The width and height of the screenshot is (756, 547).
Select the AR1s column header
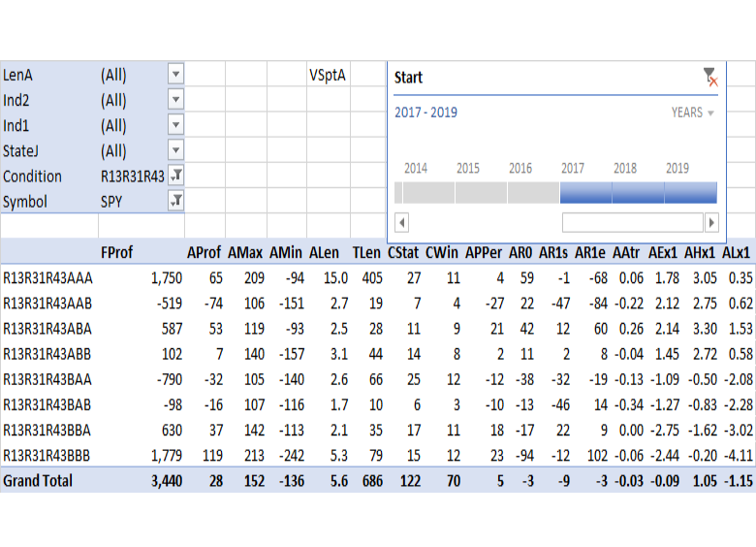coord(553,253)
